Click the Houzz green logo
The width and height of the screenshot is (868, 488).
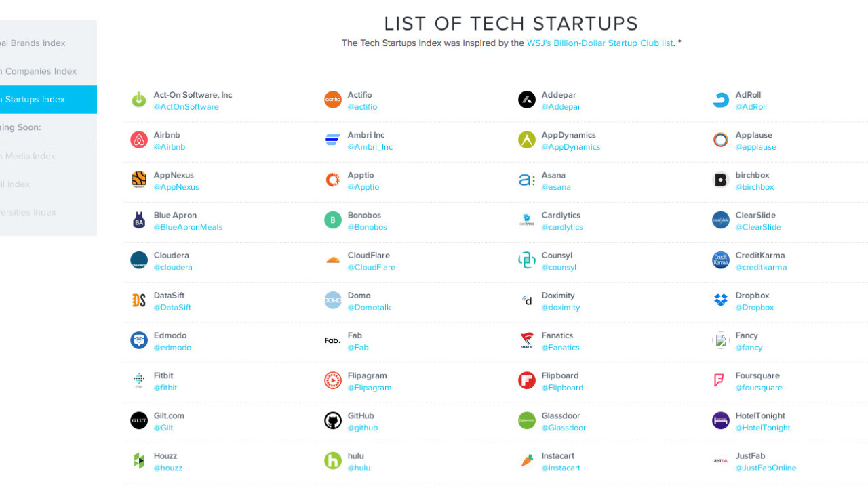pos(139,461)
